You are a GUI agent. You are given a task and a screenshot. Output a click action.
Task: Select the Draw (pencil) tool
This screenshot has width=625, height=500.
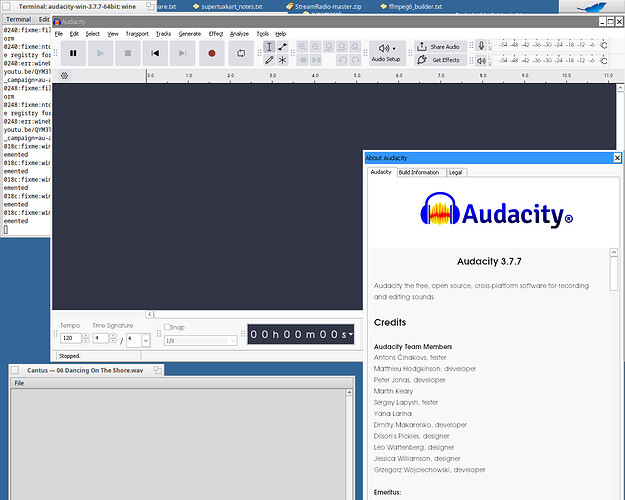269,60
